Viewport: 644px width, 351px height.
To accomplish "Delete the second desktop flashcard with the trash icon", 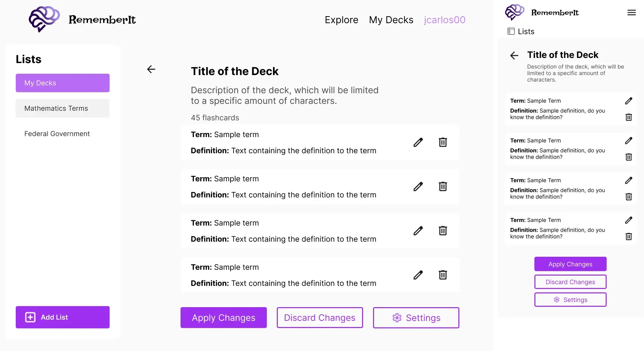I will 443,186.
